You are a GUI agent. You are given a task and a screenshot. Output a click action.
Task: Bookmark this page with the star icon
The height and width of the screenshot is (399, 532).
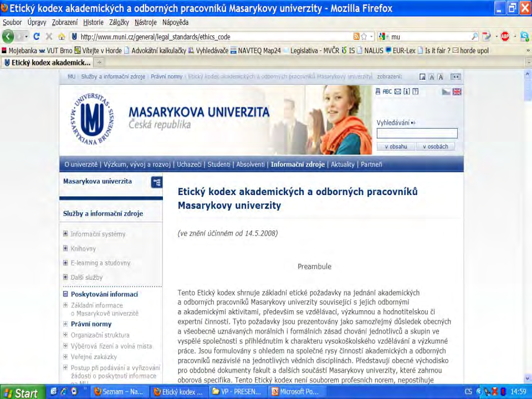364,37
